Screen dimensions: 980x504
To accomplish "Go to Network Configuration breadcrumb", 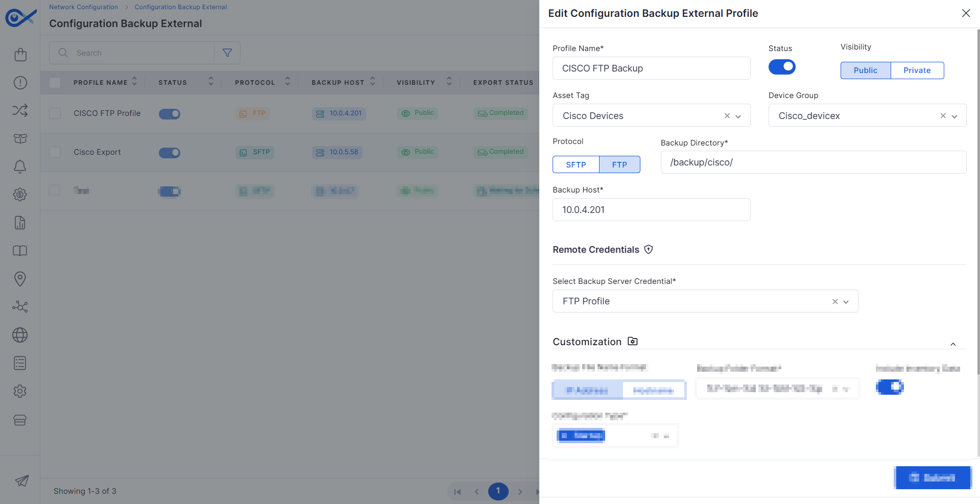I will coord(83,7).
